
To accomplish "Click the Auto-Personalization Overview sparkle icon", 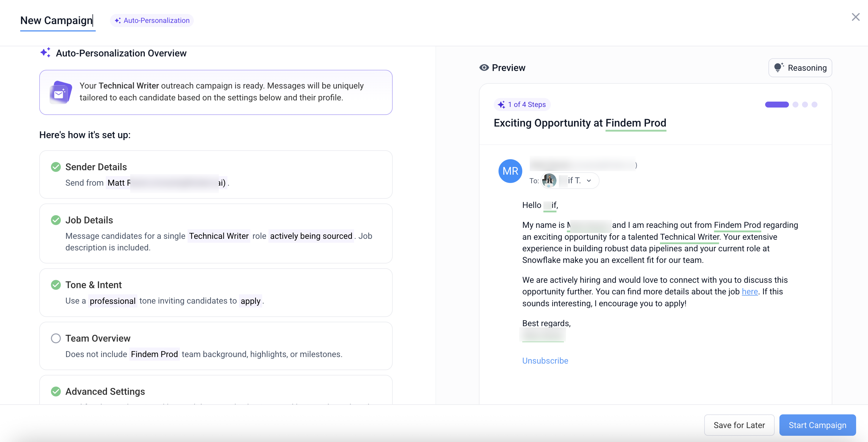I will click(x=45, y=53).
